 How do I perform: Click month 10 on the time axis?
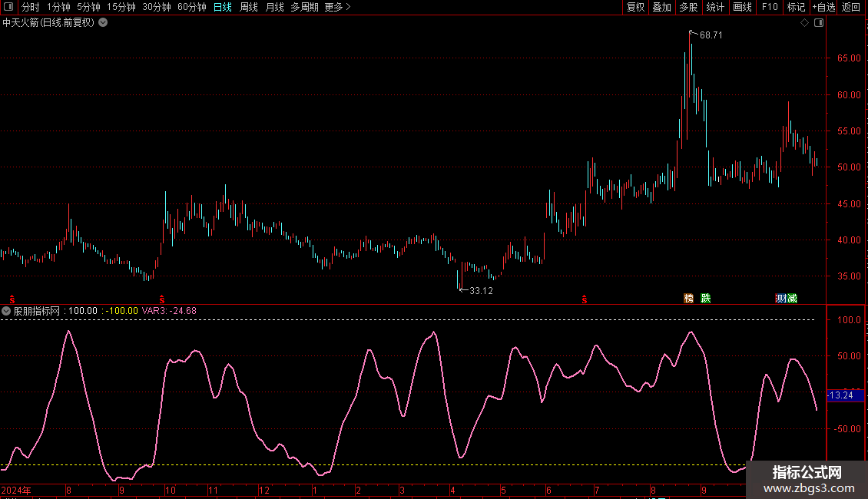[170, 490]
